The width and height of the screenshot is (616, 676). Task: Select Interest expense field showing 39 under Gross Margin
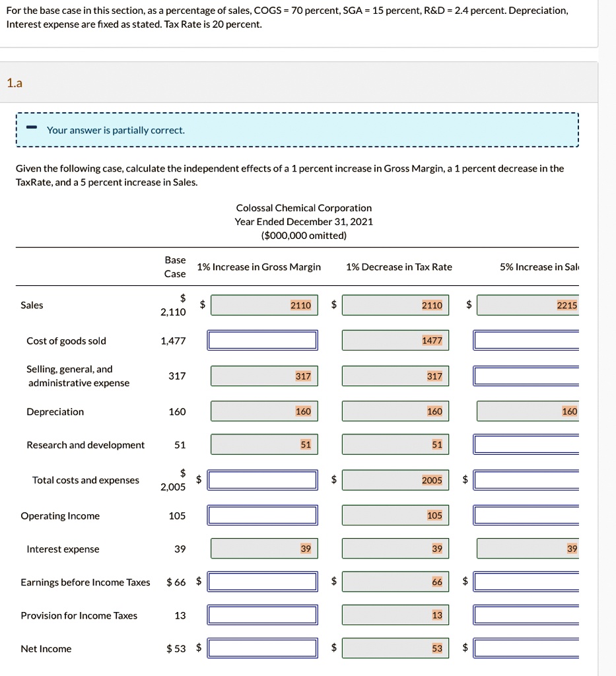tap(263, 548)
